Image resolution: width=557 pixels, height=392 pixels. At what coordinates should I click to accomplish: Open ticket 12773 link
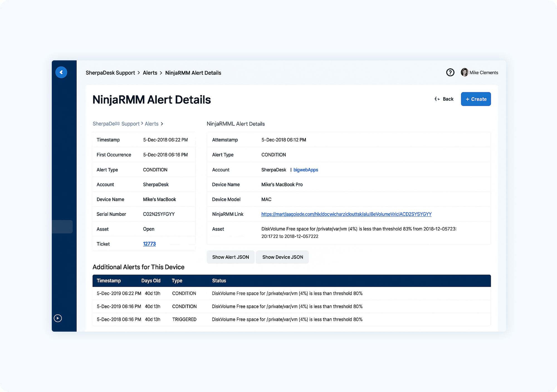[149, 244]
